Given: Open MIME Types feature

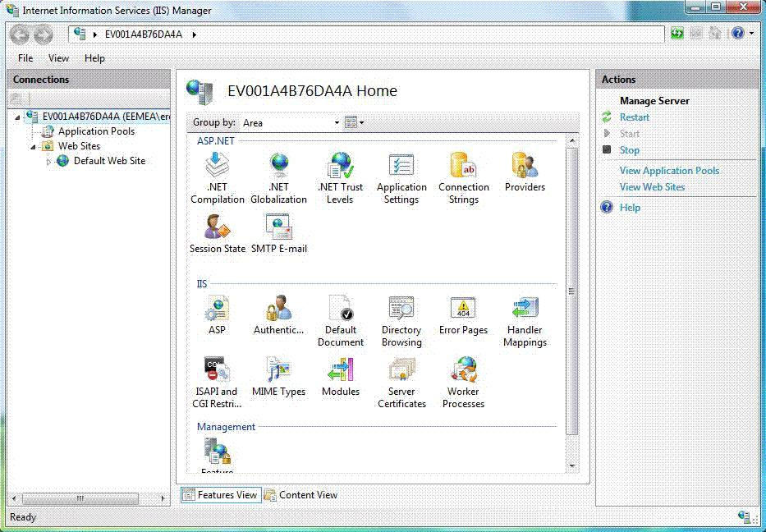Looking at the screenshot, I should 279,377.
